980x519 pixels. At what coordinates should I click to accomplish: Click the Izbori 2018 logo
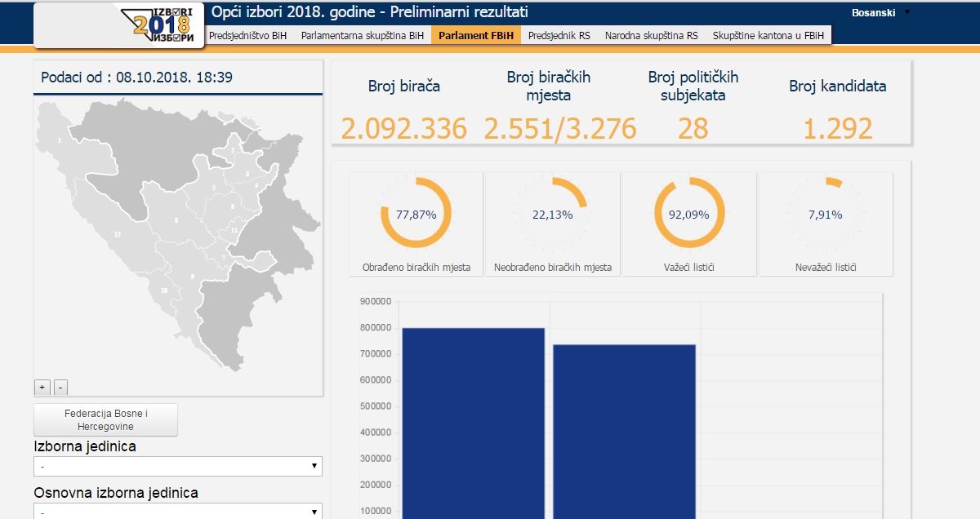[x=160, y=24]
